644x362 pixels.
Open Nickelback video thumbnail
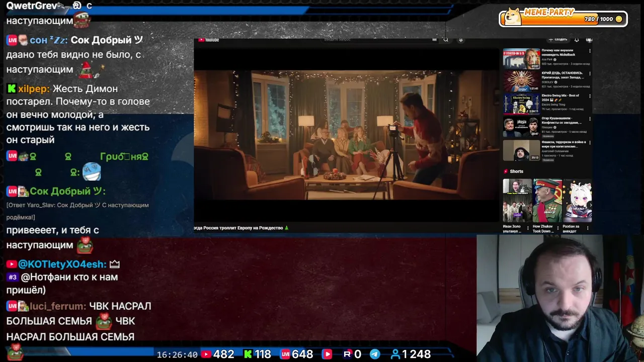click(x=521, y=59)
